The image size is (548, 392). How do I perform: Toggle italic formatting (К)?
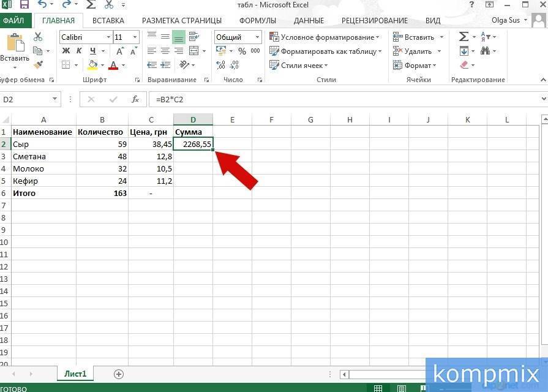point(78,50)
